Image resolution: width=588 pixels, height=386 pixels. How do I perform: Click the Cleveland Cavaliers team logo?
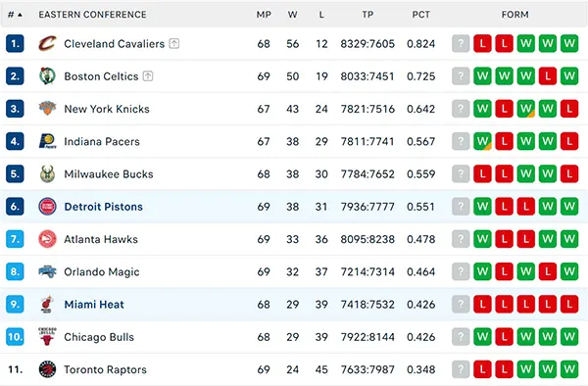(x=47, y=43)
